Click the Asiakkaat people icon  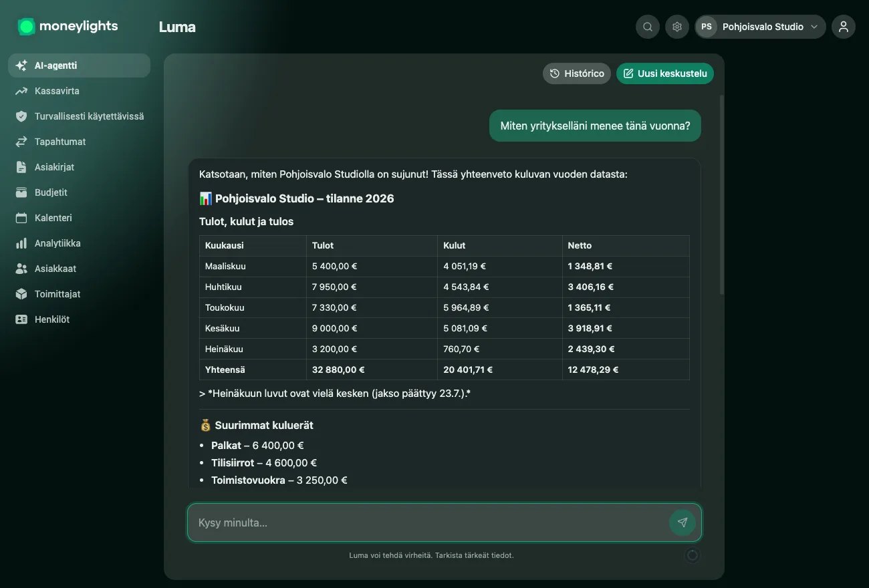(21, 269)
